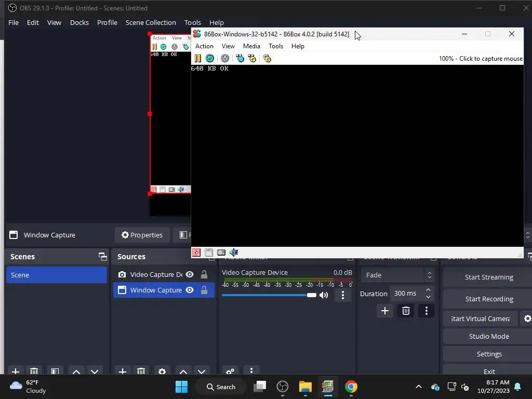Screen dimensions: 532x399
Task: Click the empty floppy drive status icon in 86Box
Action: click(209, 252)
